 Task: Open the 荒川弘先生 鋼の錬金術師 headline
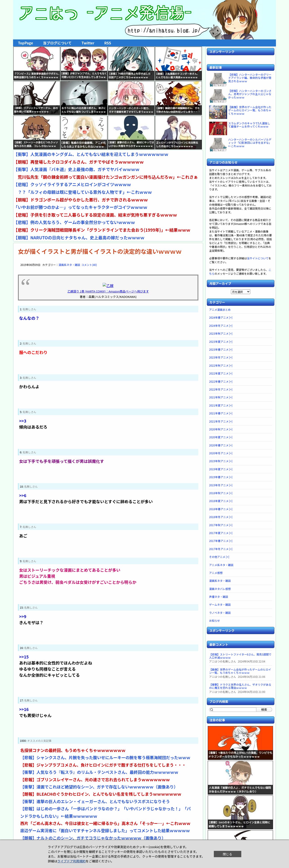point(108,177)
